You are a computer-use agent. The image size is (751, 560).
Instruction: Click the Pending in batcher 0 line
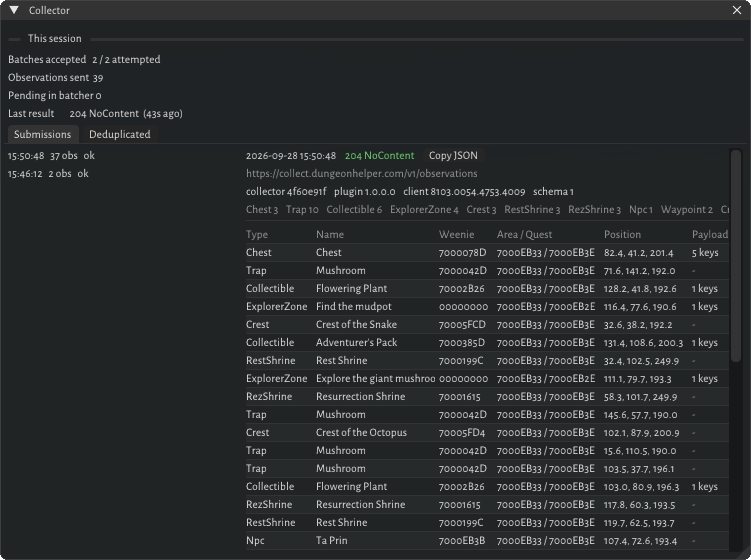[x=55, y=96]
